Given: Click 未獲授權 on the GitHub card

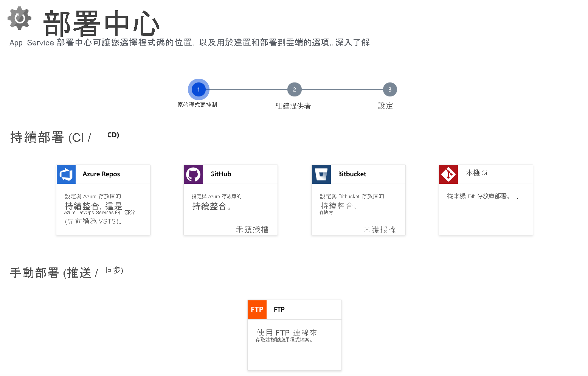Looking at the screenshot, I should coord(252,229).
